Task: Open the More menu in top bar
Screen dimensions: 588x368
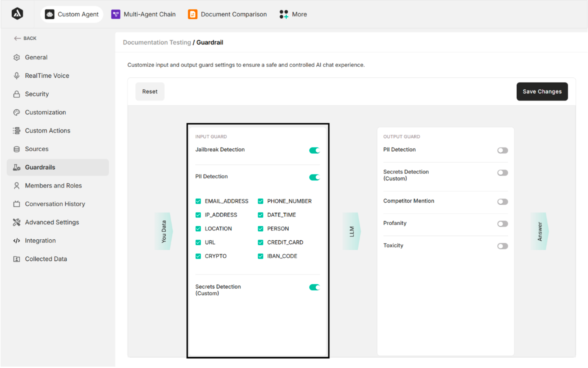Action: pos(293,14)
